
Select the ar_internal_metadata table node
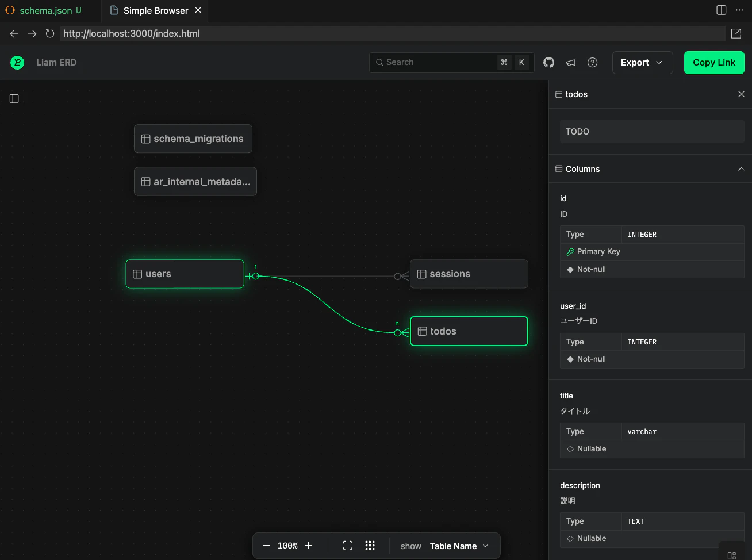pos(195,182)
